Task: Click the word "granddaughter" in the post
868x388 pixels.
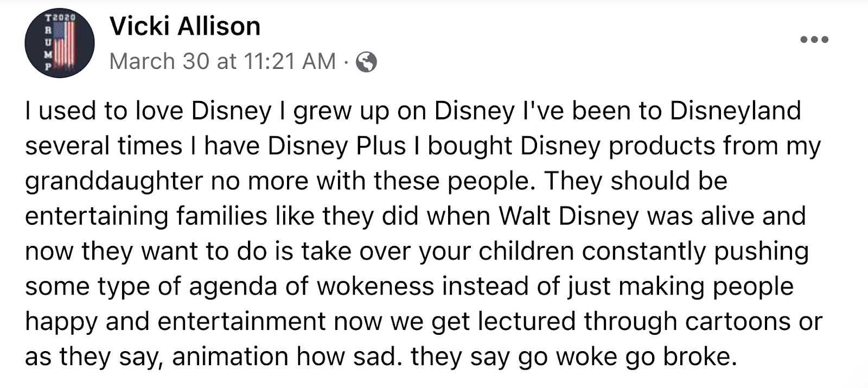Action: [114, 181]
